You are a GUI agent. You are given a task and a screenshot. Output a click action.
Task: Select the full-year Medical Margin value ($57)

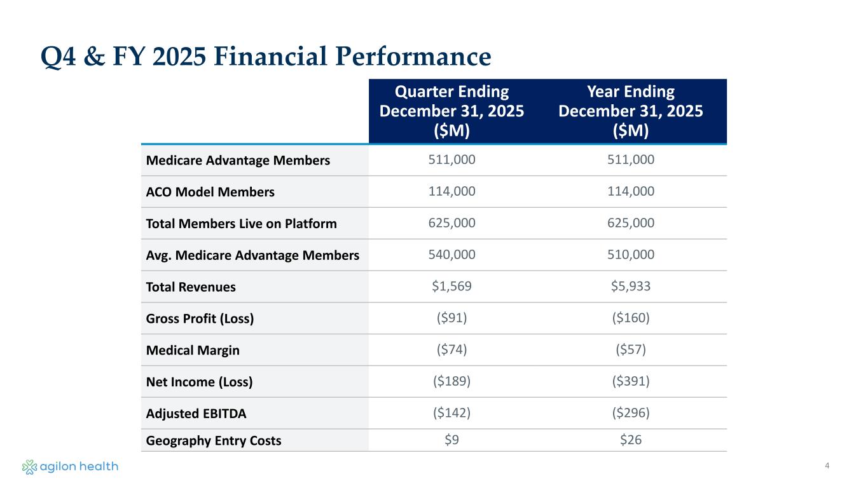(x=630, y=349)
